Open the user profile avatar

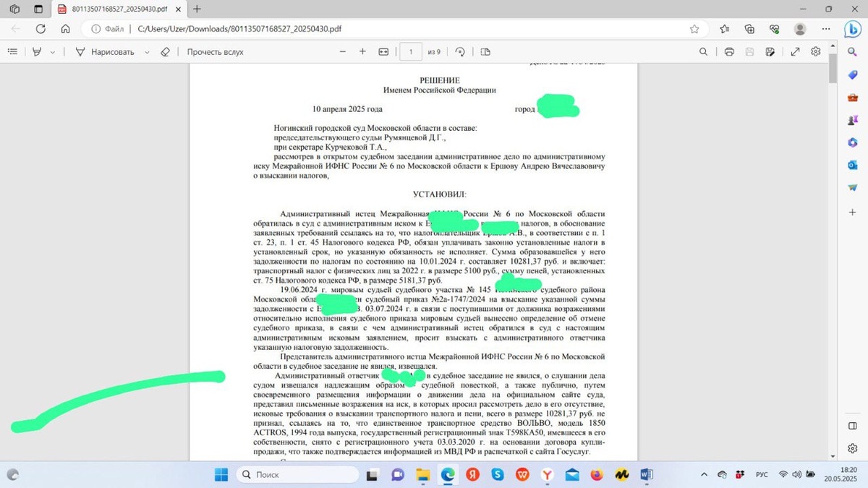tap(800, 29)
